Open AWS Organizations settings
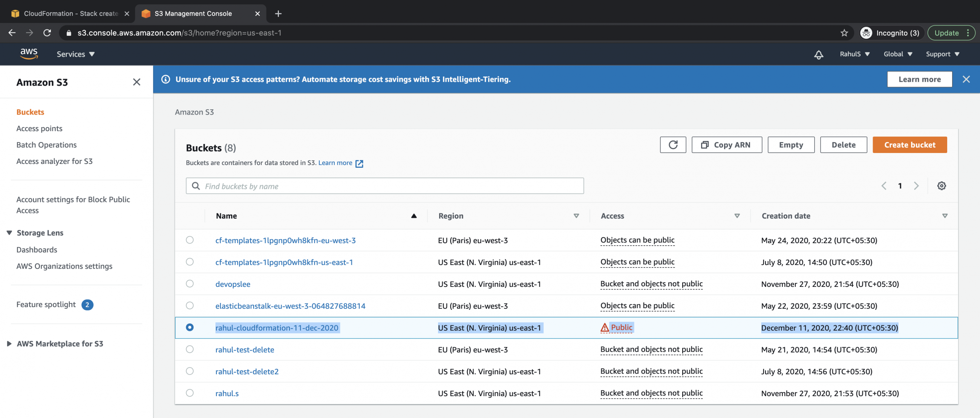The width and height of the screenshot is (980, 418). pyautogui.click(x=64, y=266)
